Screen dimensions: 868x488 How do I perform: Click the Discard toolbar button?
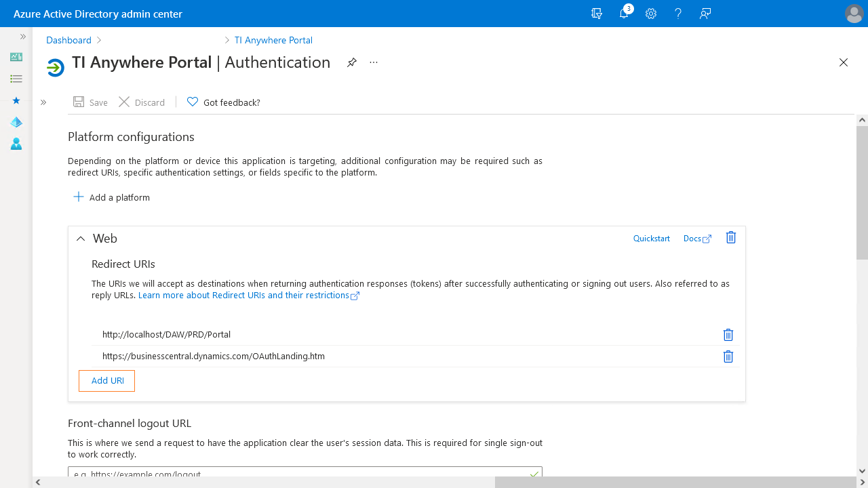coord(142,102)
